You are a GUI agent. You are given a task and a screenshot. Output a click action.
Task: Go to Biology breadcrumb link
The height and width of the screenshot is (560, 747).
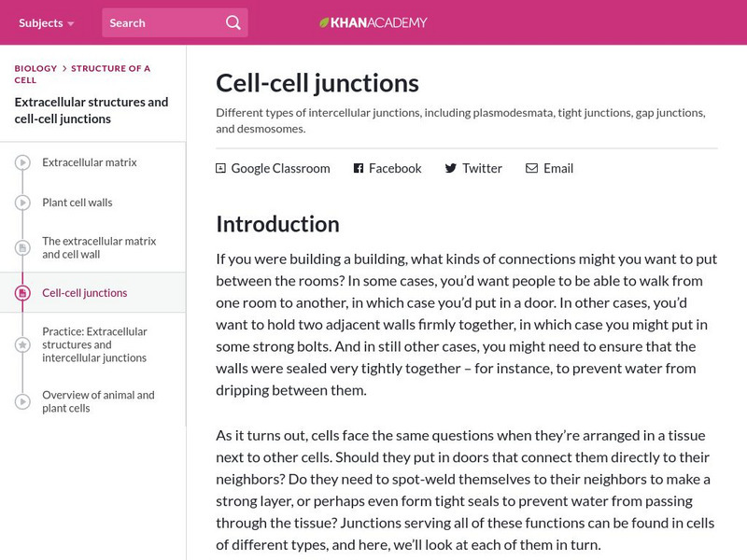pyautogui.click(x=35, y=68)
